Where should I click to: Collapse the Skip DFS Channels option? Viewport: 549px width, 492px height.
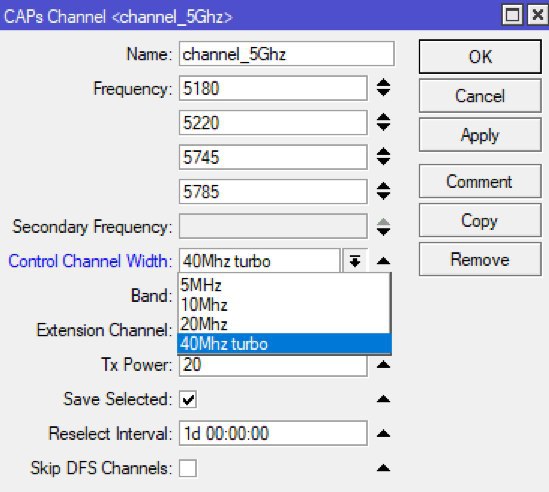[383, 468]
